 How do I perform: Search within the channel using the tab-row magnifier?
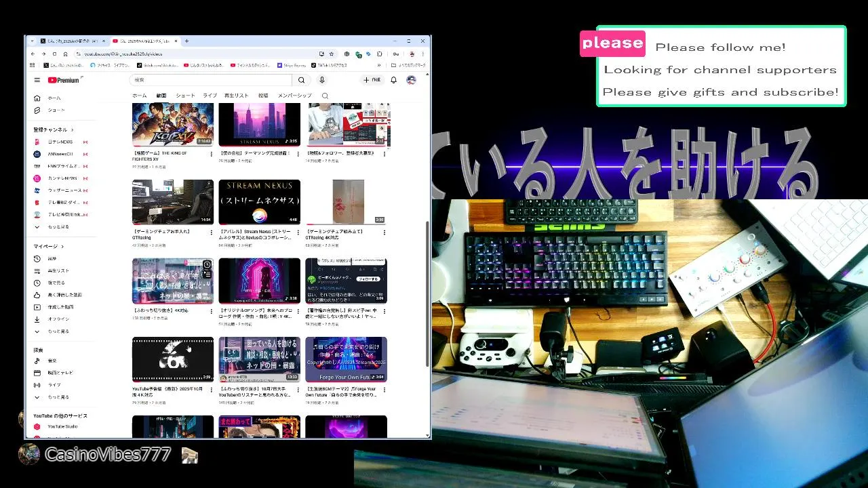click(325, 96)
